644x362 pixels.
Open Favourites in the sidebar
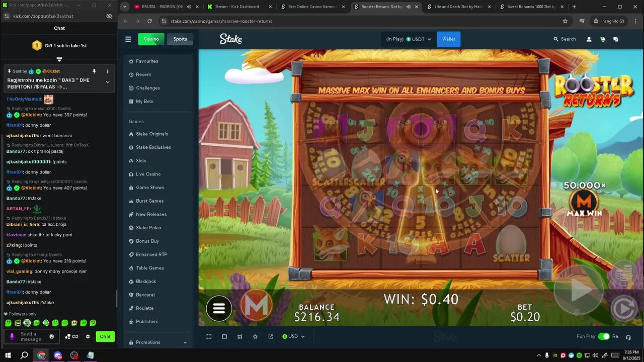coord(158,61)
